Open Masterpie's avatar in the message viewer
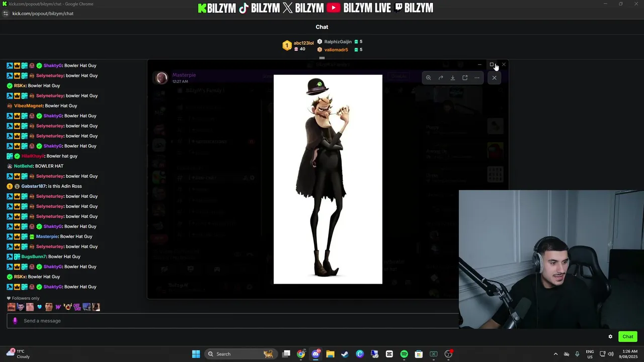 pyautogui.click(x=162, y=77)
